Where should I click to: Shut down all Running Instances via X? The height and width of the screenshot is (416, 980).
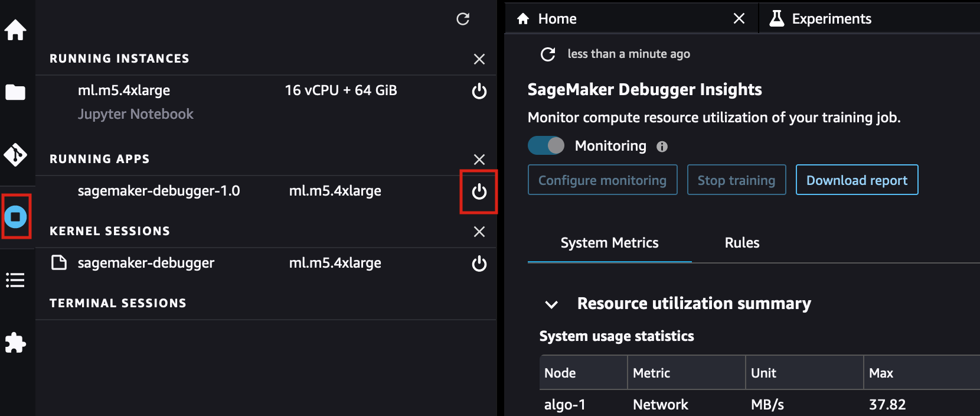point(479,59)
